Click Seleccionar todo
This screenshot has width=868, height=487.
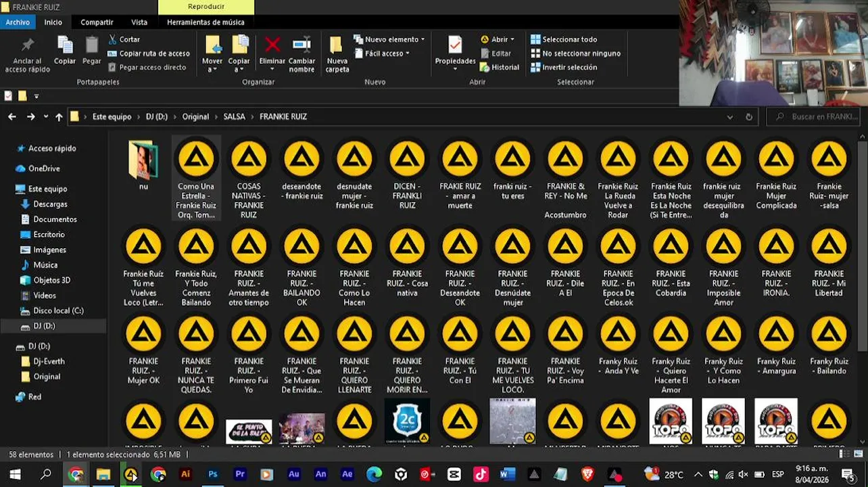(564, 39)
